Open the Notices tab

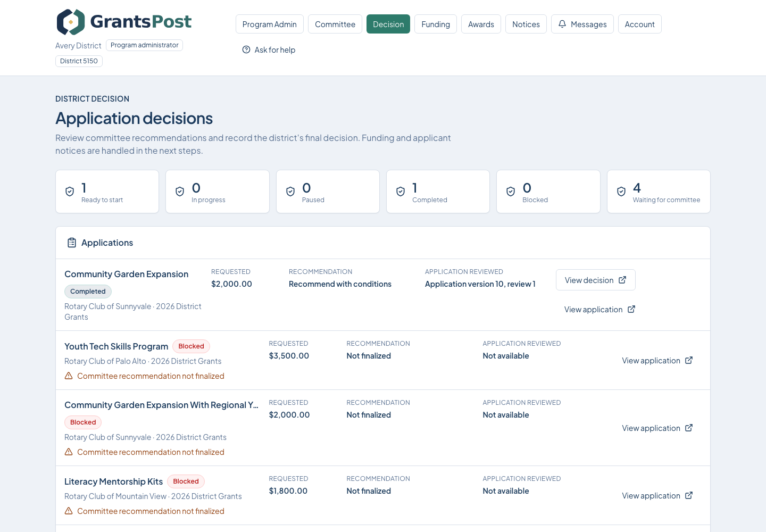pyautogui.click(x=526, y=24)
